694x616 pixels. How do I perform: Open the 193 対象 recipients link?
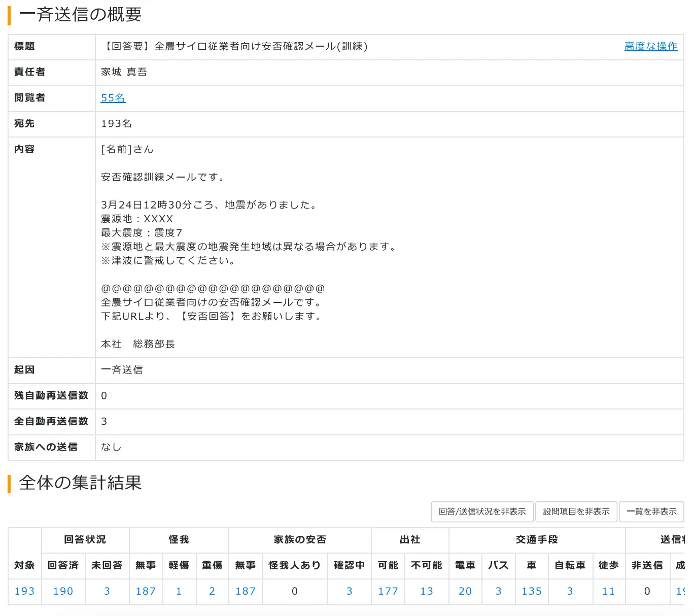24,591
